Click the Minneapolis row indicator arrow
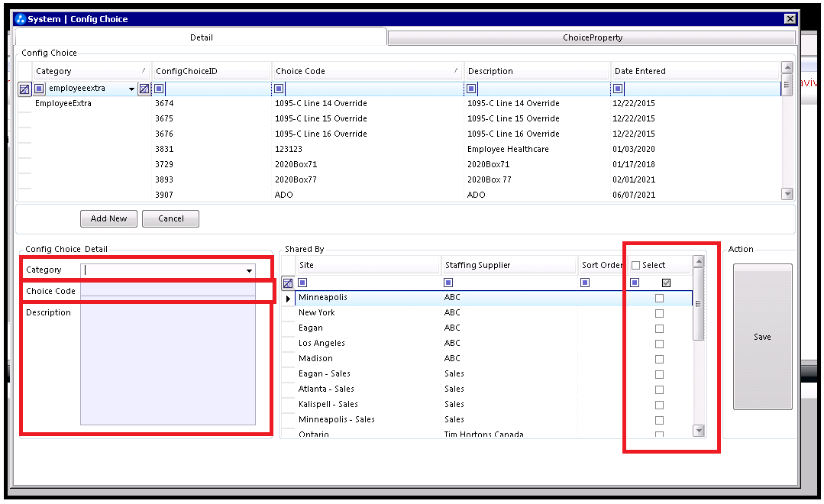Viewport: 824px width, 504px height. click(x=288, y=299)
